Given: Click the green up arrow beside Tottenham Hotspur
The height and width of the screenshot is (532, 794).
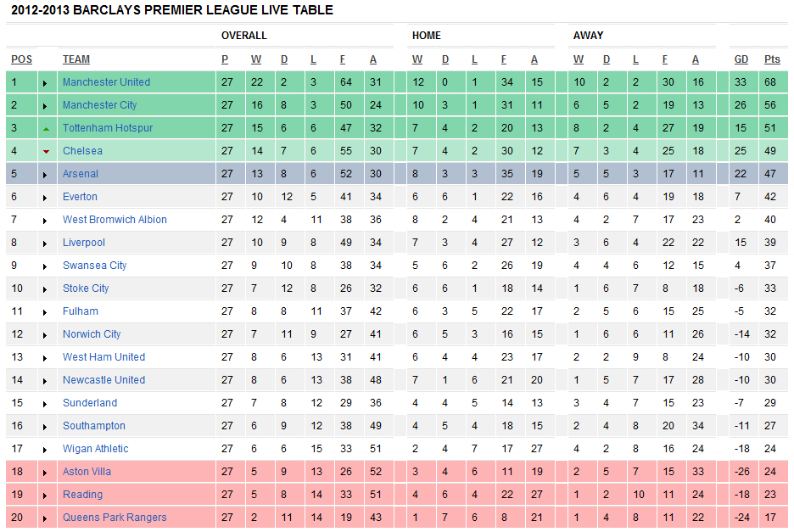Looking at the screenshot, I should tap(46, 128).
